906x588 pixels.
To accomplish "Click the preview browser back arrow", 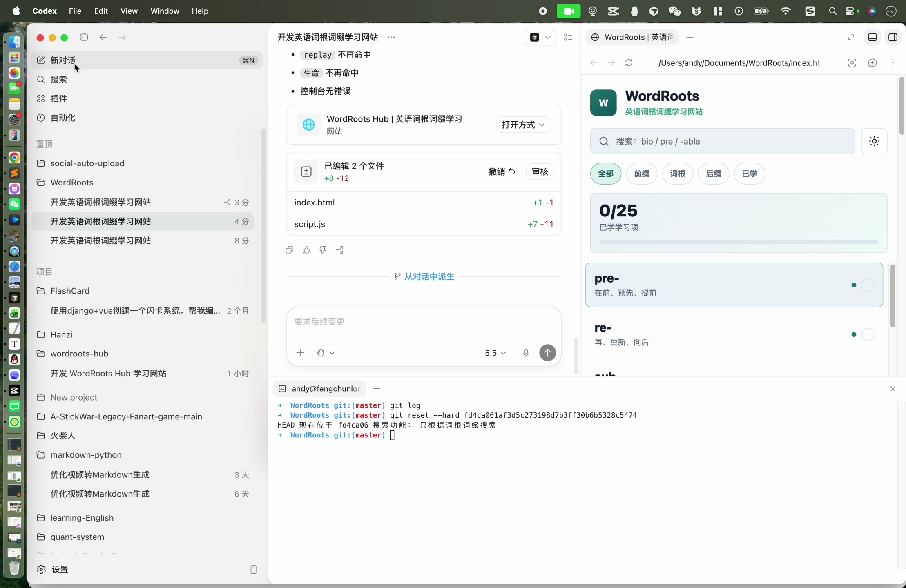I will pyautogui.click(x=594, y=62).
